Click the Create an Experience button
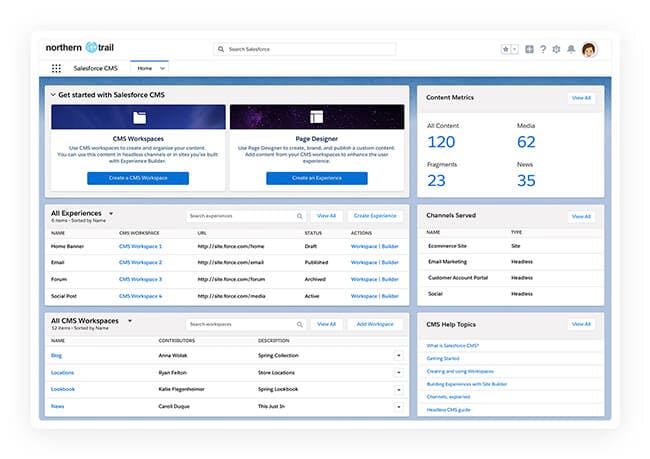The image size is (650, 459). point(317,178)
